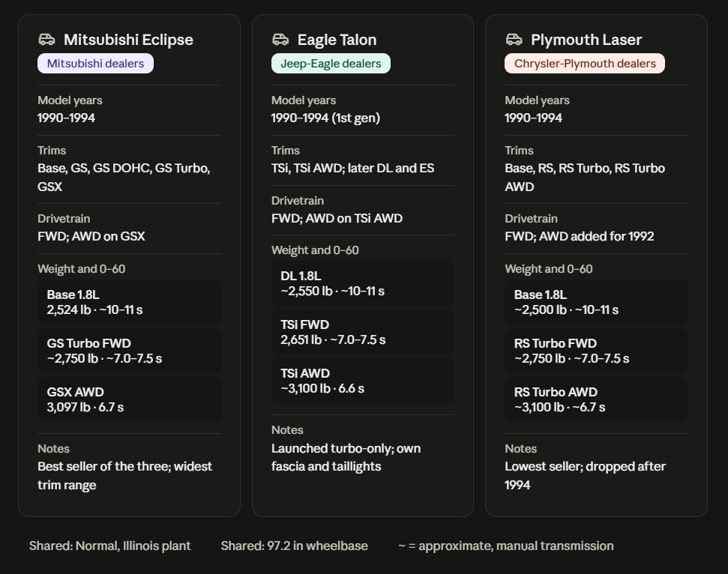The height and width of the screenshot is (574, 728).
Task: Select the Chrysler-Plymouth dealers badge
Action: (x=585, y=64)
